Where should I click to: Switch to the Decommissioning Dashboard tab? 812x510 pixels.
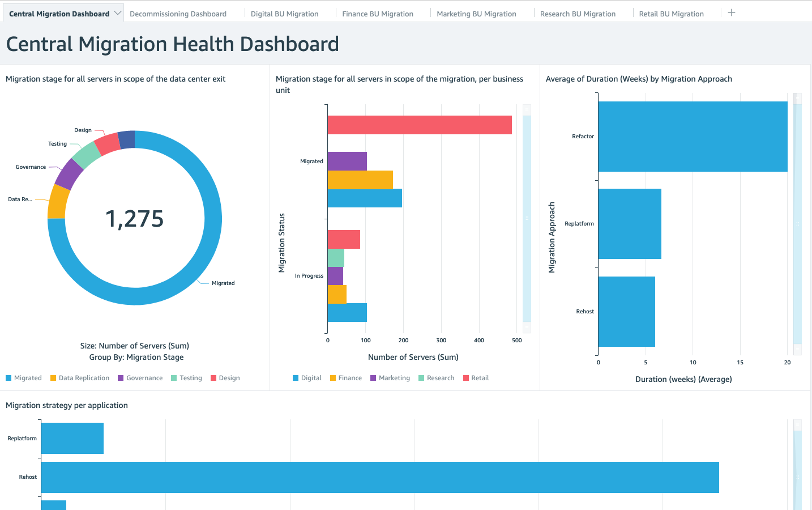(179, 12)
